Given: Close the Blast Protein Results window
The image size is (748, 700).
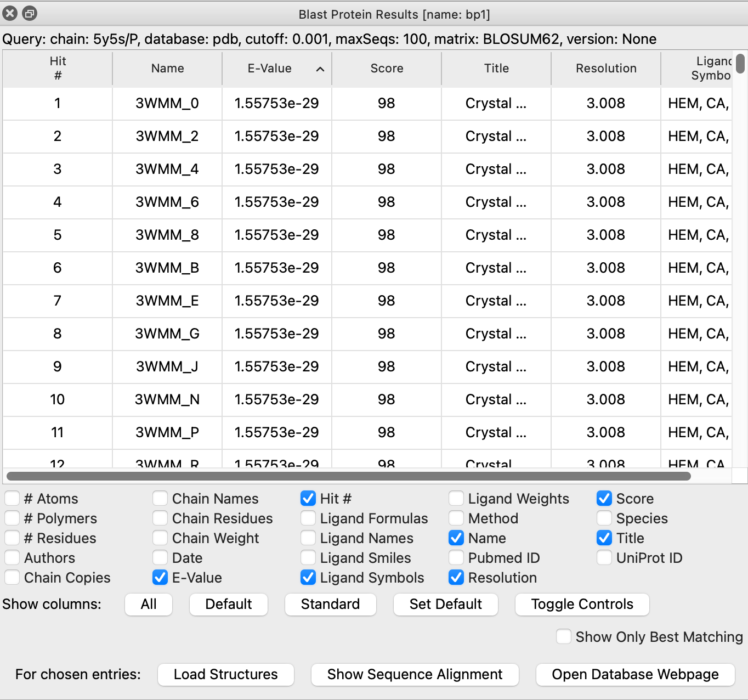Looking at the screenshot, I should [10, 13].
